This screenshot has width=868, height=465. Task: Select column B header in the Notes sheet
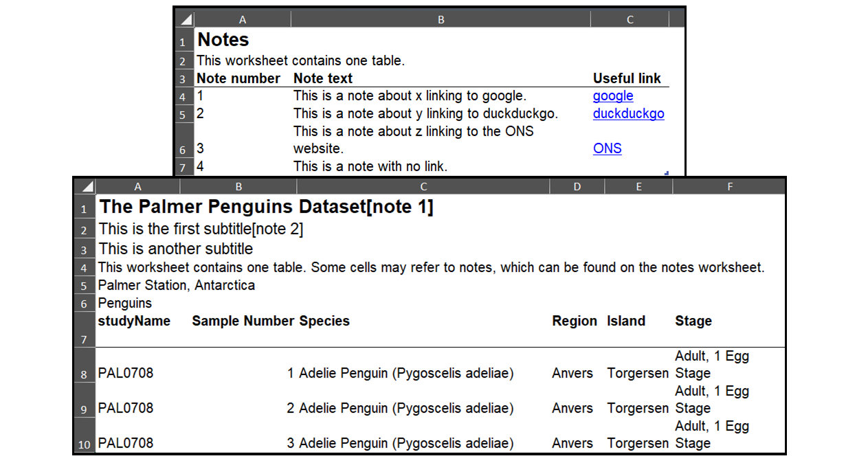click(x=441, y=19)
